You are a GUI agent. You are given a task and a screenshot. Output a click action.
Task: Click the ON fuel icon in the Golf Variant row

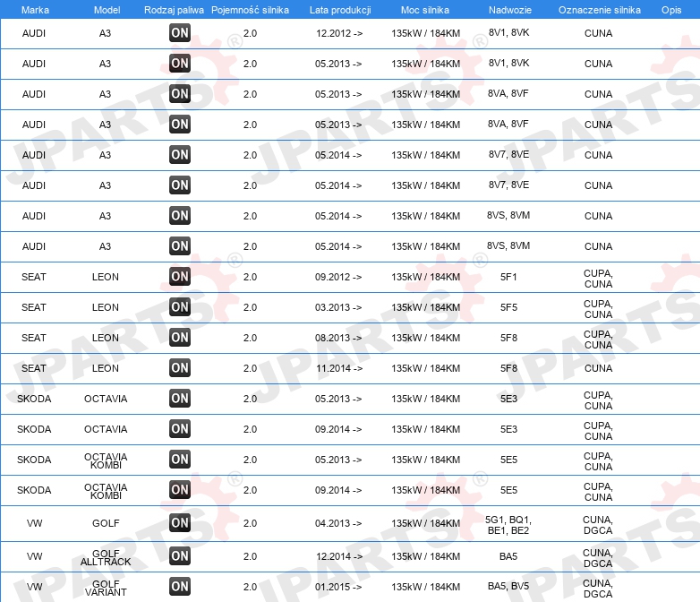point(180,587)
